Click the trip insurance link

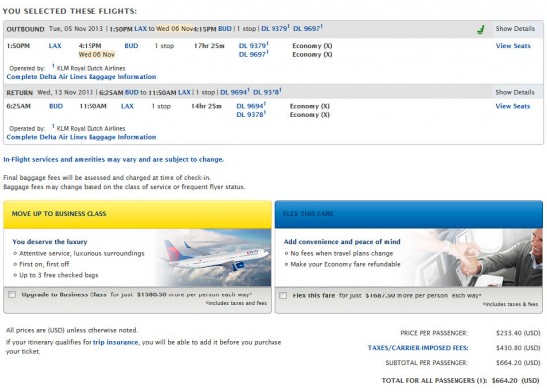coord(115,342)
